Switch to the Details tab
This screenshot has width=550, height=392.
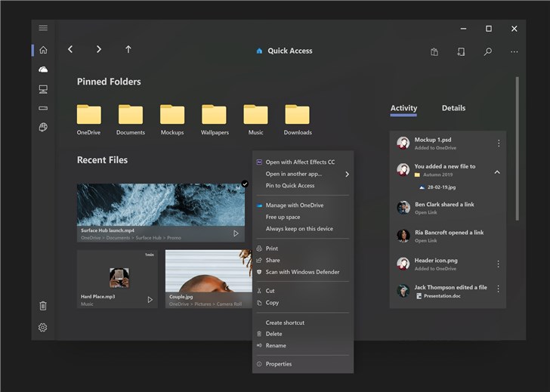[453, 108]
